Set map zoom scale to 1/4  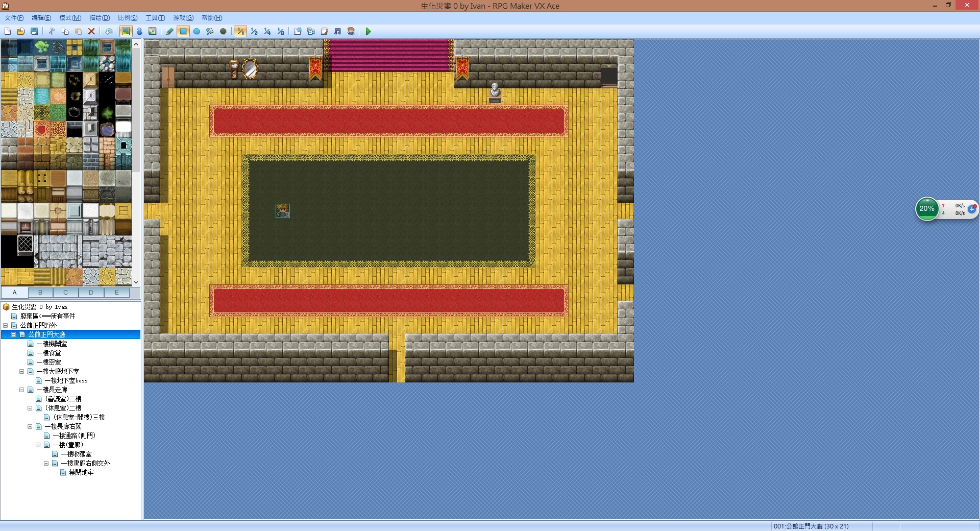coord(267,31)
